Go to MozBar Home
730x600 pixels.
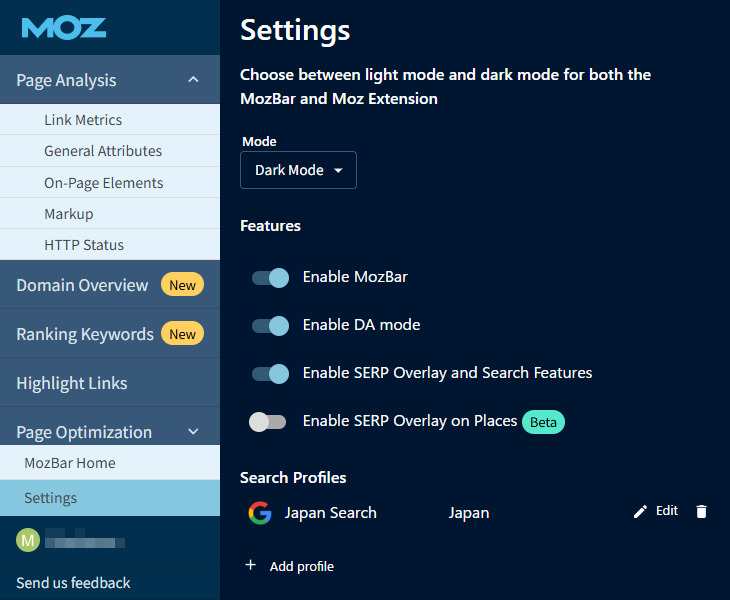point(70,463)
